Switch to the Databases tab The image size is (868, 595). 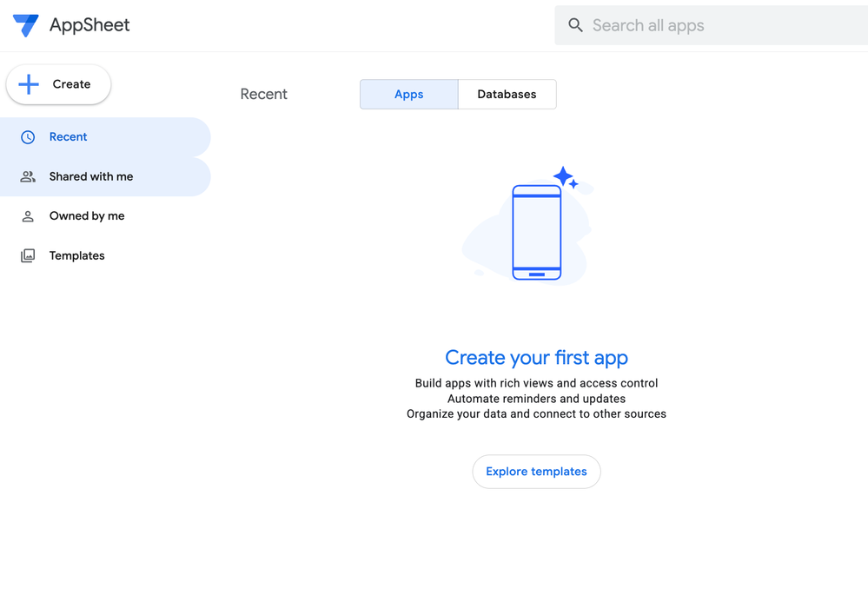pos(507,94)
